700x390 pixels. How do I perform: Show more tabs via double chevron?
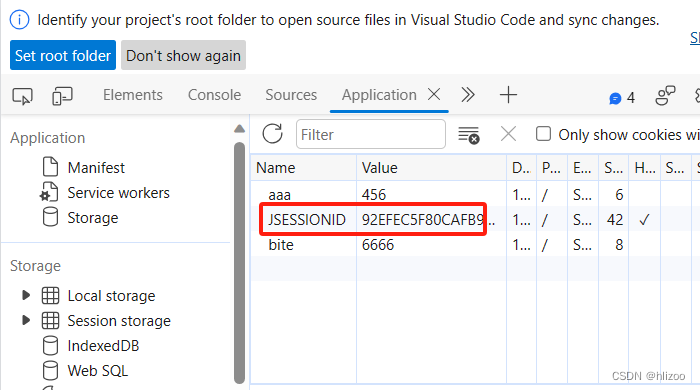[x=468, y=95]
